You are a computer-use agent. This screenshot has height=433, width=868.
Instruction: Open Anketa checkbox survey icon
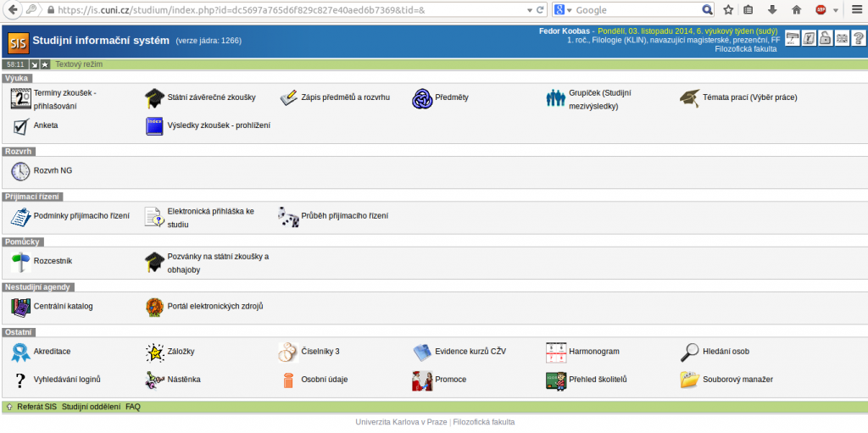coord(20,126)
